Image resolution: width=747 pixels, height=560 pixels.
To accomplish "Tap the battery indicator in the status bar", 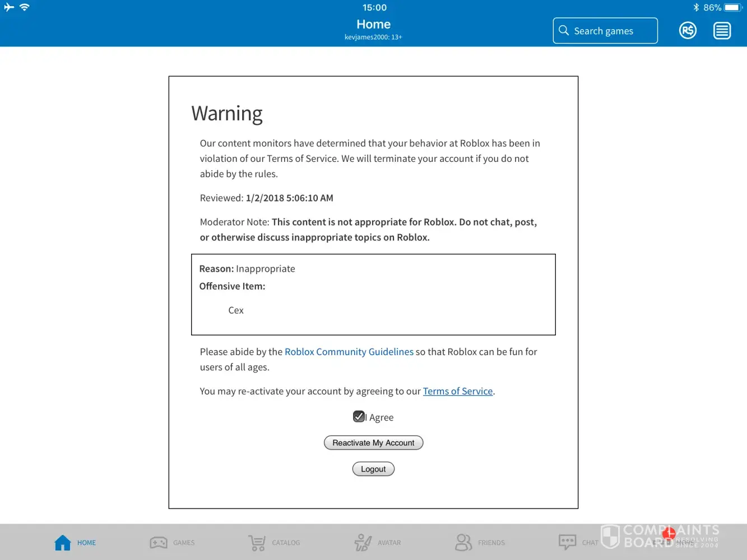I will click(732, 7).
